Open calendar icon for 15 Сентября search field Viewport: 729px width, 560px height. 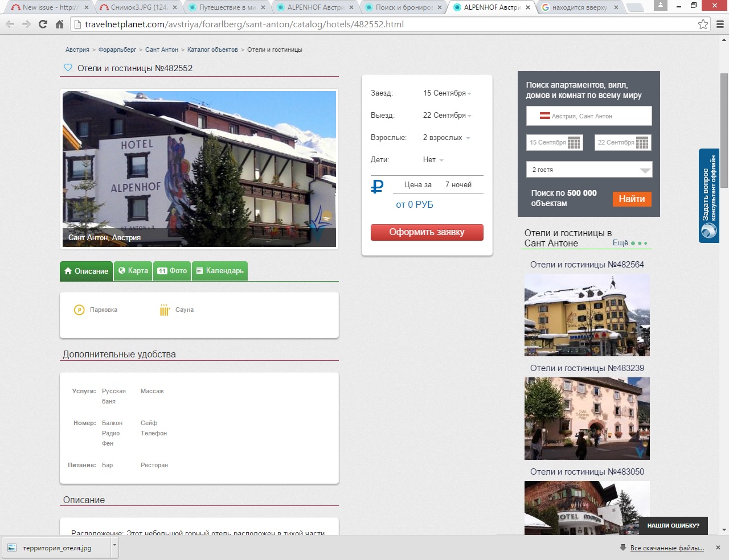point(574,143)
